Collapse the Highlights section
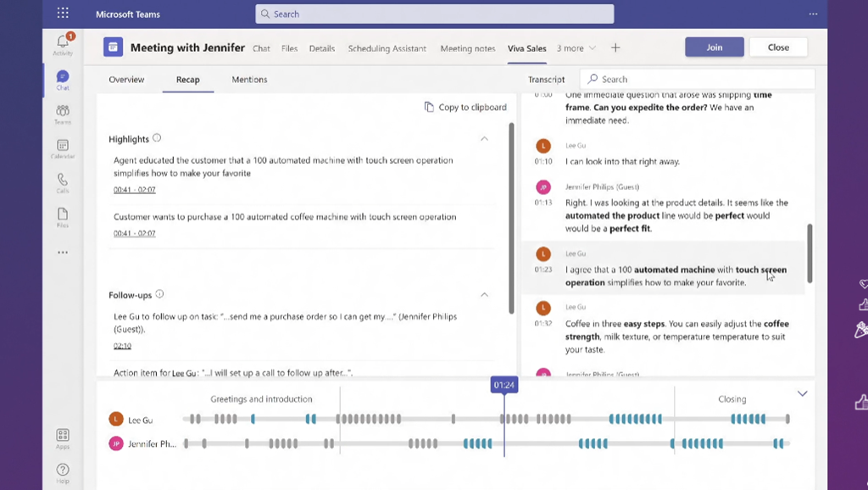This screenshot has width=868, height=490. coord(484,139)
